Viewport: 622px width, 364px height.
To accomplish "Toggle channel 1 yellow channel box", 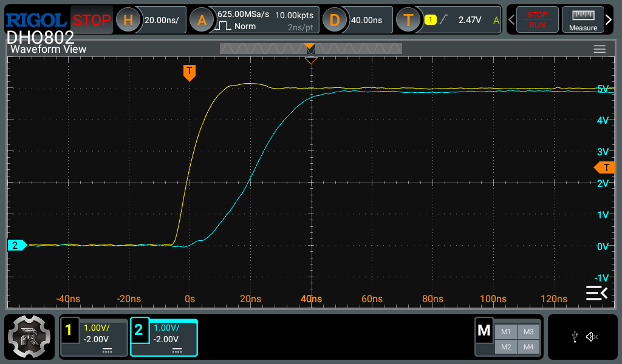I will click(x=94, y=337).
